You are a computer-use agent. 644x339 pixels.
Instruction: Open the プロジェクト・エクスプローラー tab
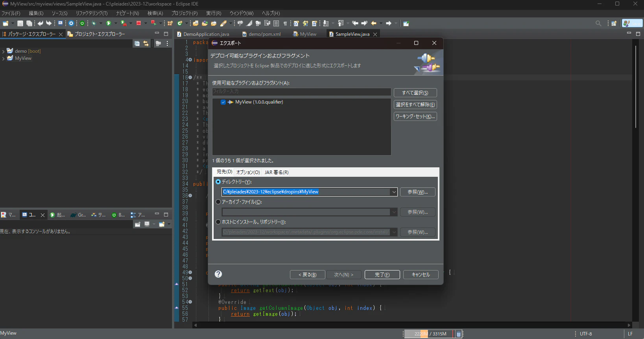(96, 34)
